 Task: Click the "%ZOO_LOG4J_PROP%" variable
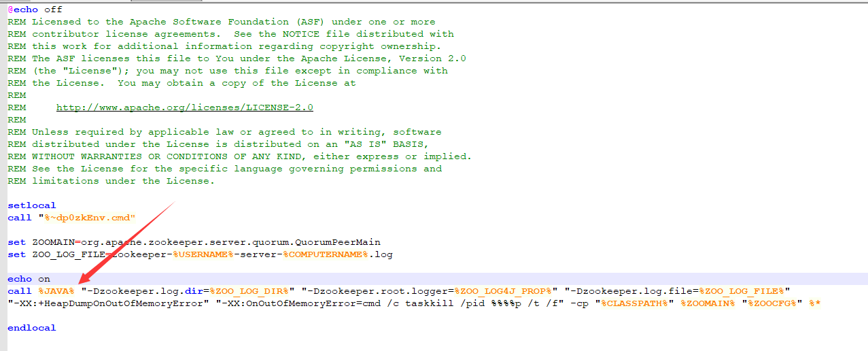click(503, 291)
